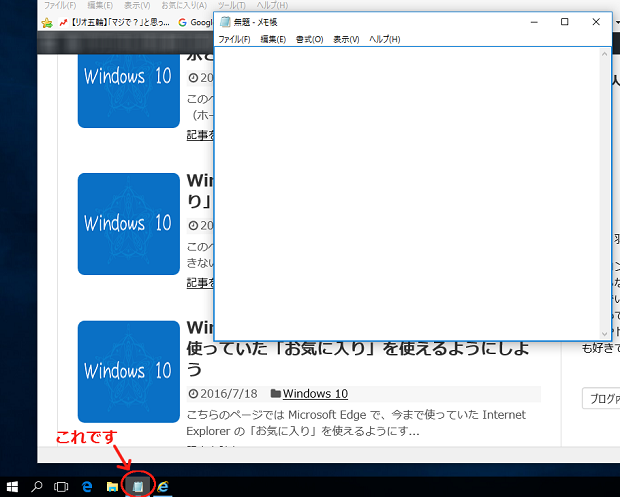
Task: Click the Notepad title bar icon
Action: point(225,22)
